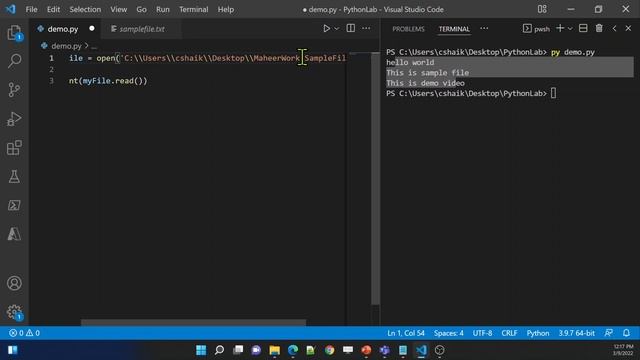Change indentation Spaces: 4

point(449,333)
